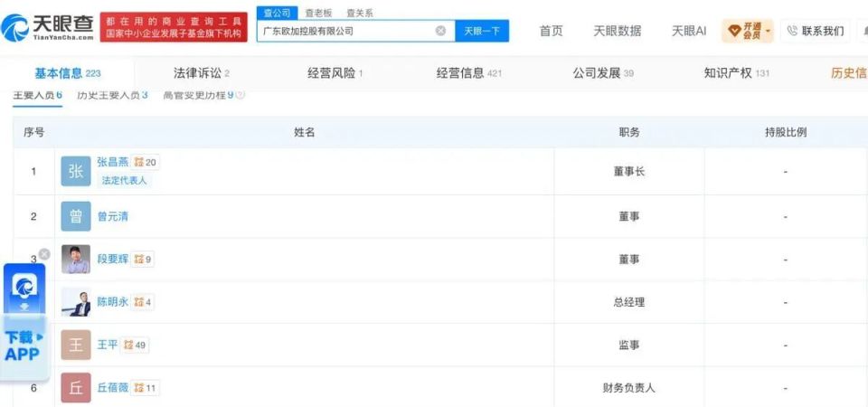This screenshot has width=868, height=407.
Task: Click the 姓名 column header
Action: click(x=305, y=132)
